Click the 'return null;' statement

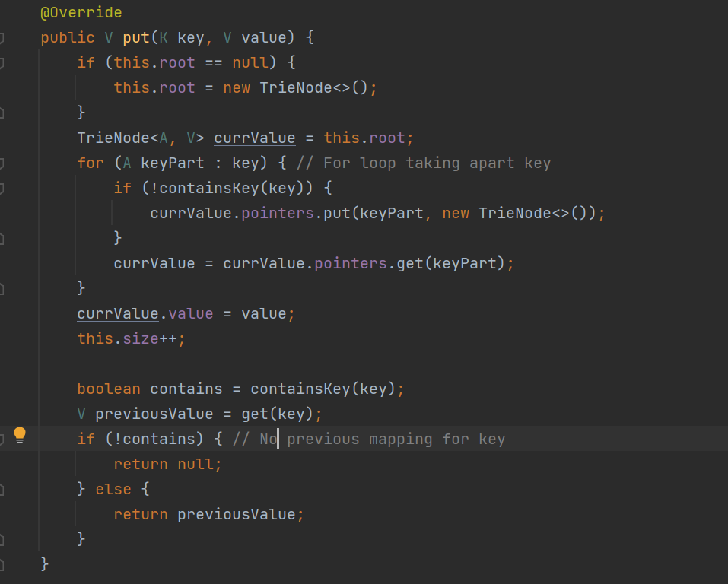(167, 464)
